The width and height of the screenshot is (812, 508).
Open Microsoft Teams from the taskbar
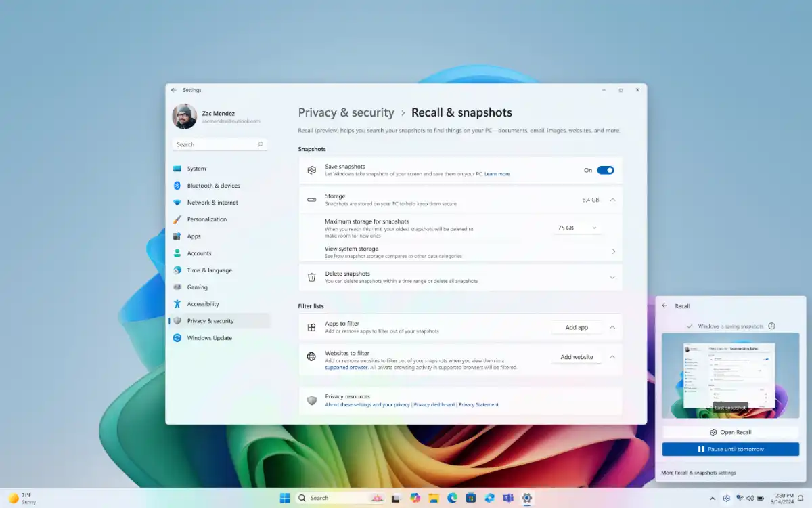[x=507, y=498]
